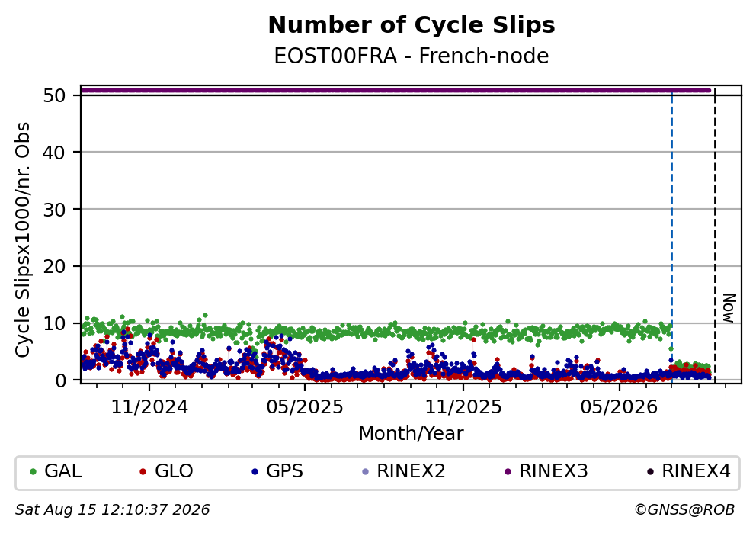Click the red GLO legend marker

(x=143, y=472)
